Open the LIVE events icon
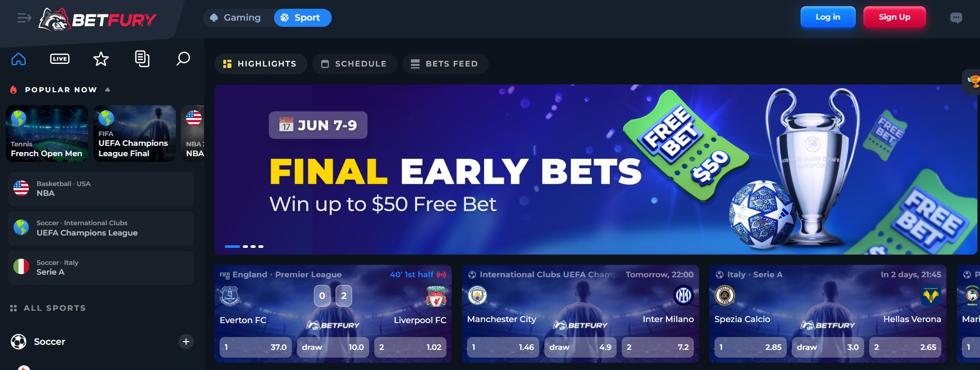The height and width of the screenshot is (370, 980). [x=60, y=59]
